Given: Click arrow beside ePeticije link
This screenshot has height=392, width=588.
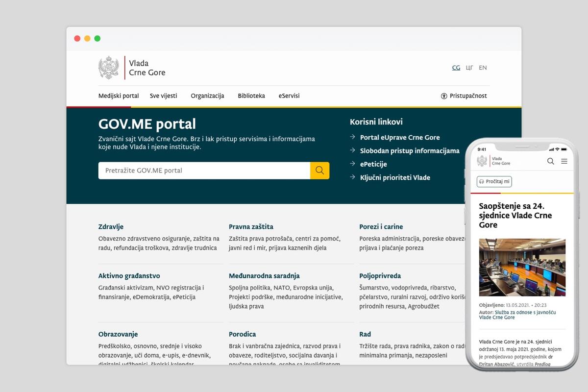Looking at the screenshot, I should pyautogui.click(x=352, y=164).
